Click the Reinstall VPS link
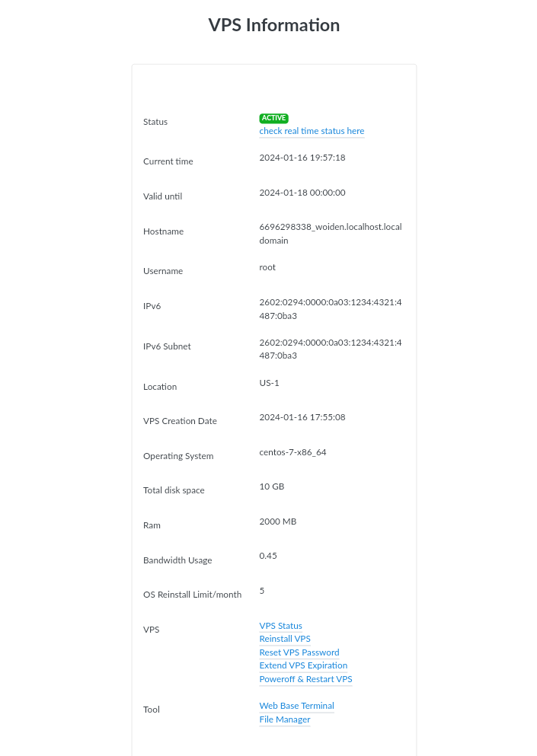Image resolution: width=537 pixels, height=756 pixels. click(285, 639)
